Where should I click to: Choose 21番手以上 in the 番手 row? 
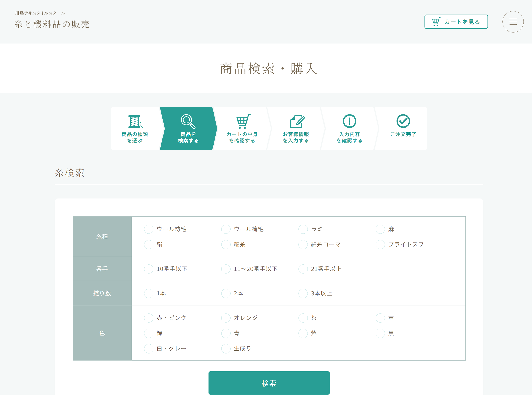click(x=303, y=269)
